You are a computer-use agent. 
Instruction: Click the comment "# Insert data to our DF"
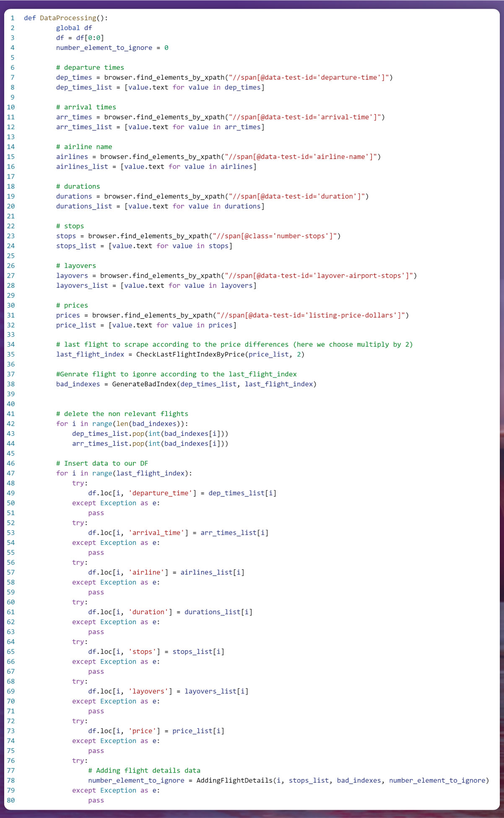[x=102, y=464]
